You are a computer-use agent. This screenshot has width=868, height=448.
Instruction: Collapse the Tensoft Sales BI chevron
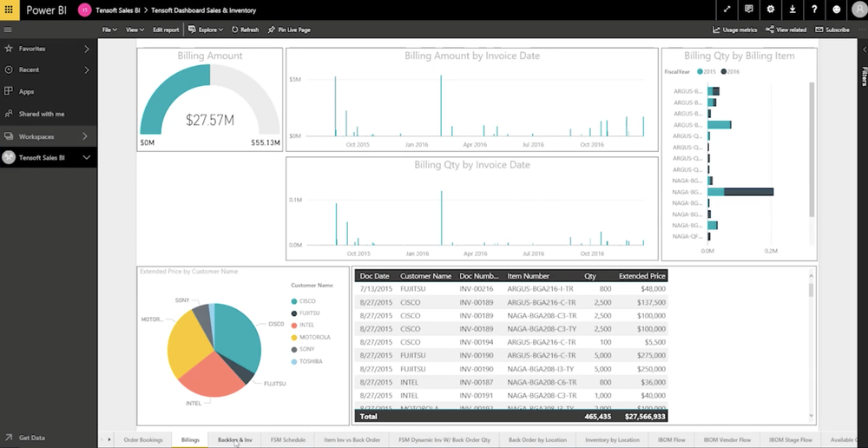coord(87,158)
